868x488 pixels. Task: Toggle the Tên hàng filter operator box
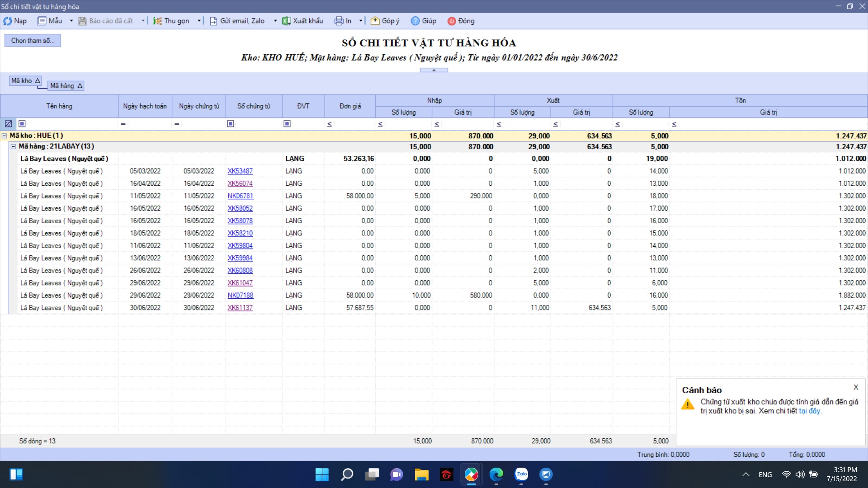tap(22, 124)
